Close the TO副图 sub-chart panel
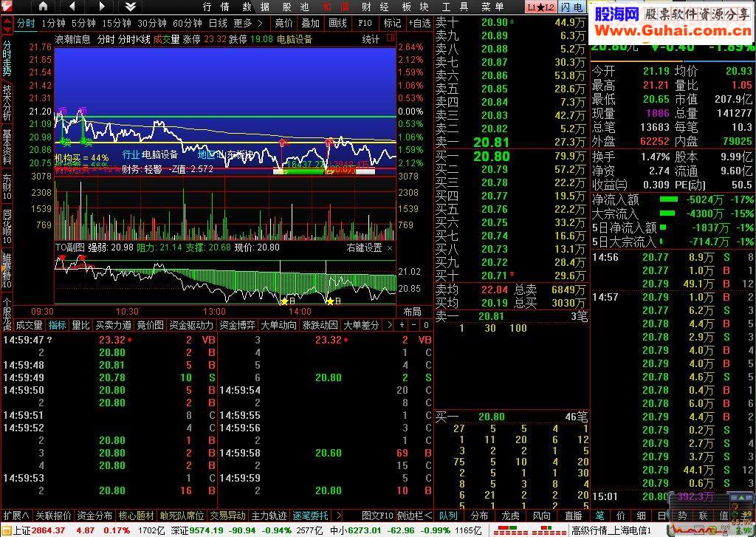 [x=390, y=248]
